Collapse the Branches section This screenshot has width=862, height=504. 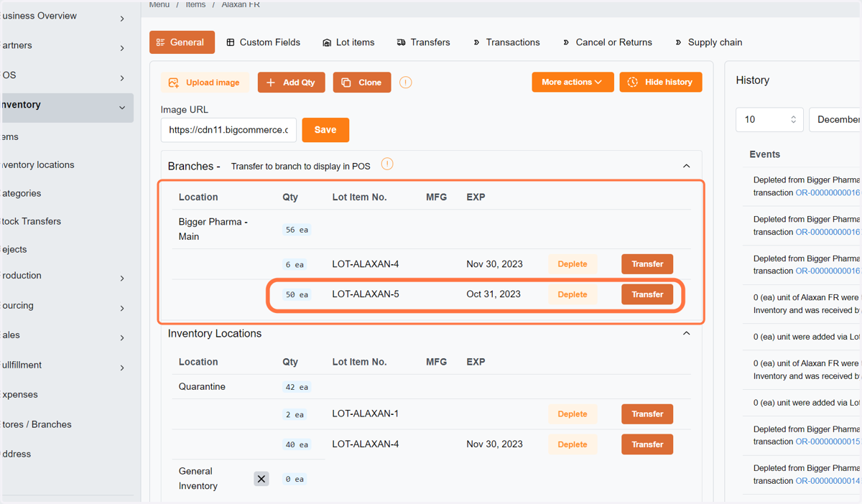686,166
